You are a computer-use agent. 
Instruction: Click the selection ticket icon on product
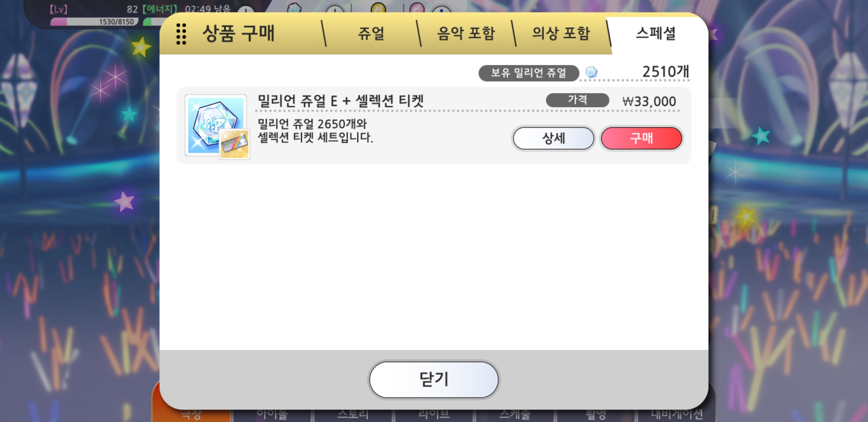point(235,144)
